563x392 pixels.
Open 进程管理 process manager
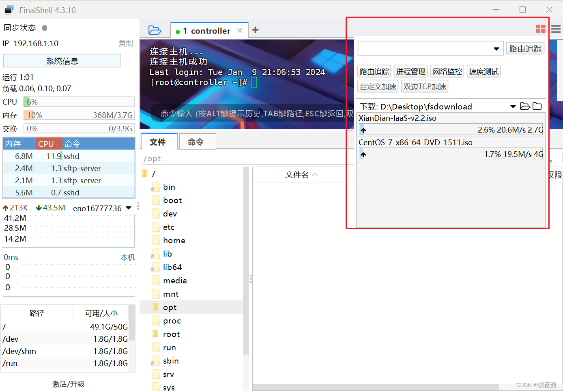(x=411, y=71)
